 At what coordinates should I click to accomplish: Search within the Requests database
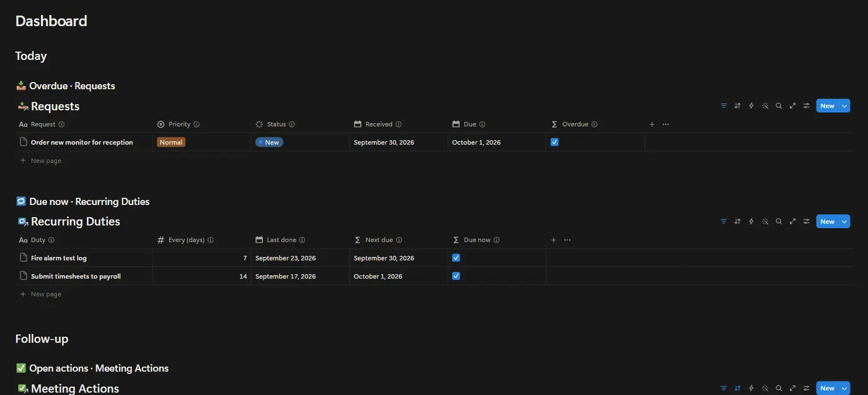pyautogui.click(x=779, y=106)
